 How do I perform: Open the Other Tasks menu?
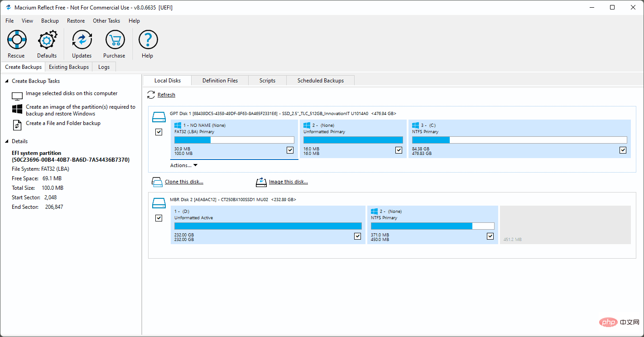click(106, 21)
